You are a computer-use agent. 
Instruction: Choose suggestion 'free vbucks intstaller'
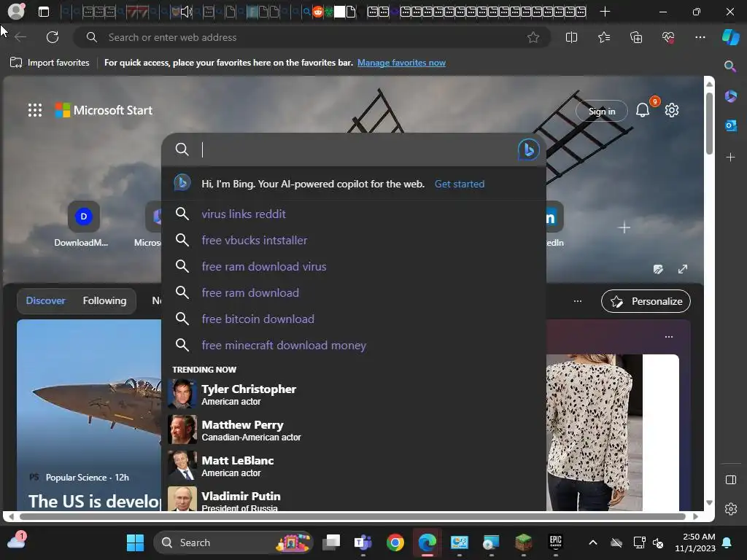pos(354,240)
